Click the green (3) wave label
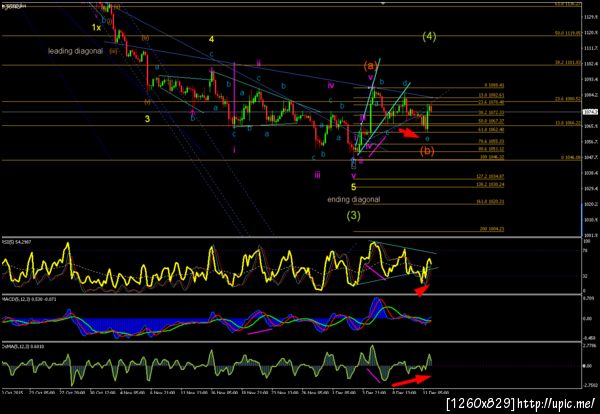Screen dimensions: 600x414 tap(354, 216)
